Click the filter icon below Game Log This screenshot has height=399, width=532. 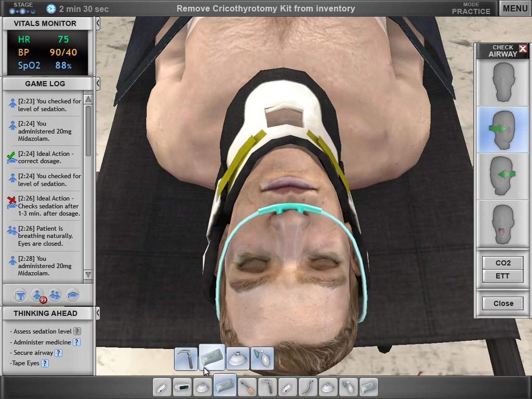(20, 295)
